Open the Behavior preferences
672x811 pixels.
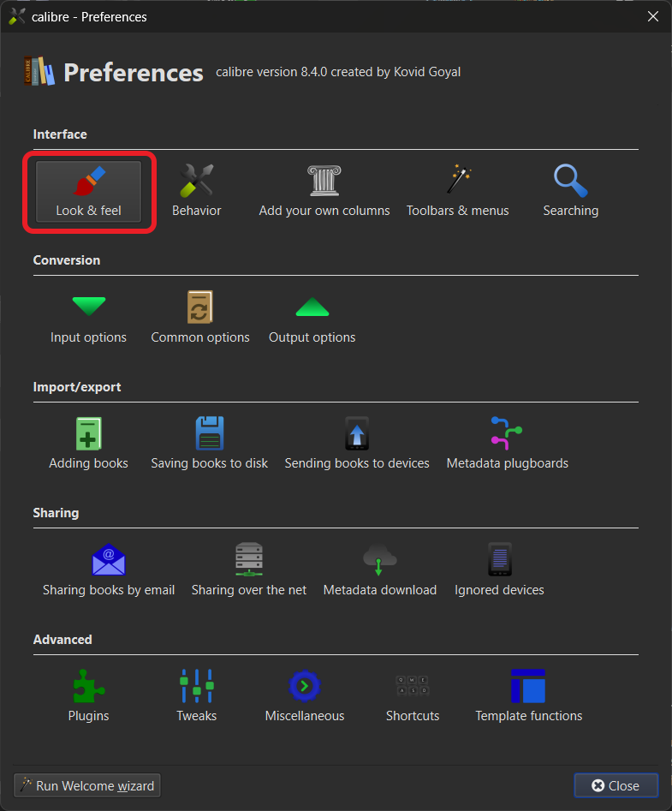tap(196, 191)
